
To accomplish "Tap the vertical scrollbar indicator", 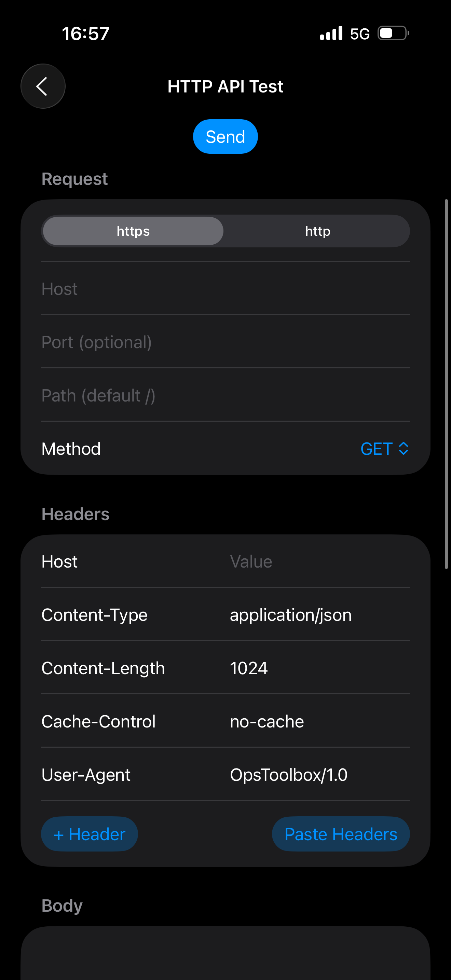I will click(447, 383).
